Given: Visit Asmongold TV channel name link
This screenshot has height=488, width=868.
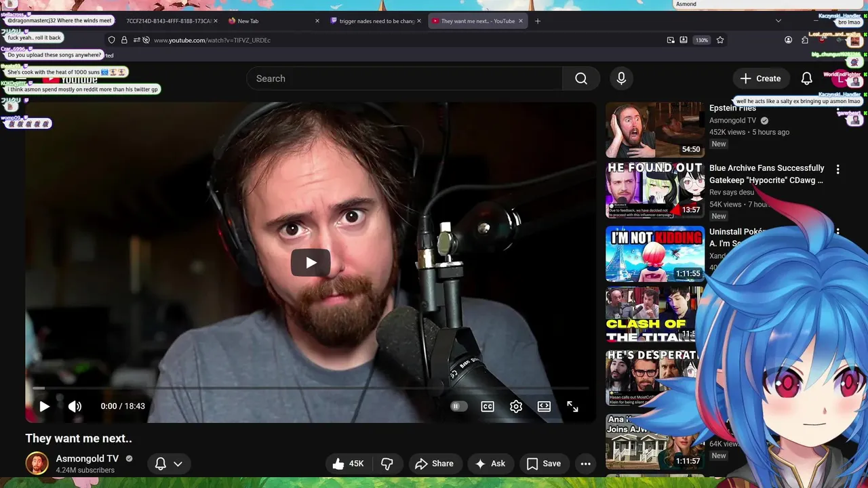Looking at the screenshot, I should click(87, 459).
